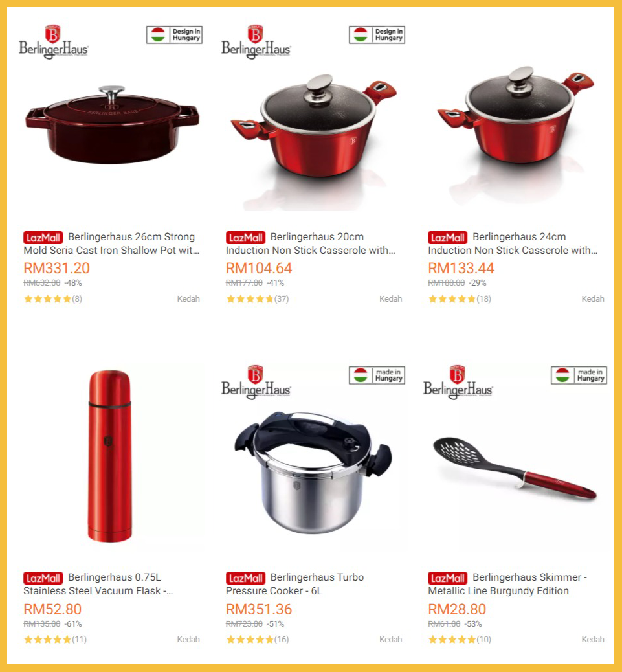The width and height of the screenshot is (622, 672).
Task: Click Design in Hungary badge above cast iron pot
Action: [174, 35]
